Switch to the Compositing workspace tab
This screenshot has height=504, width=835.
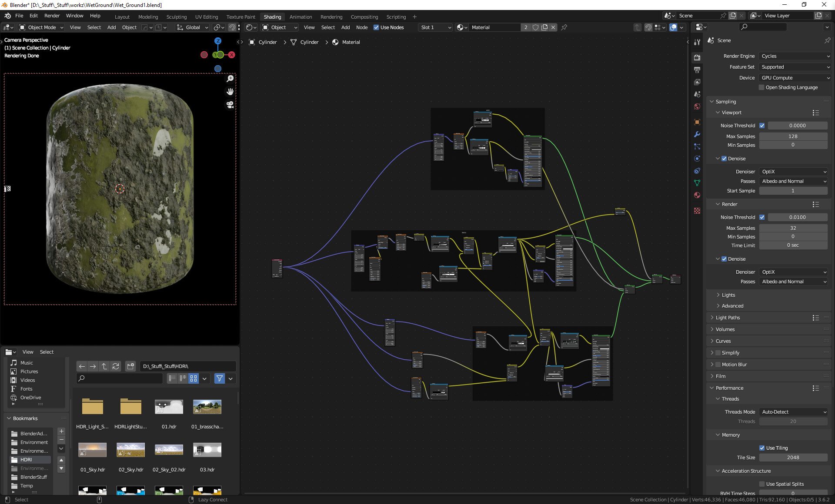pyautogui.click(x=364, y=17)
